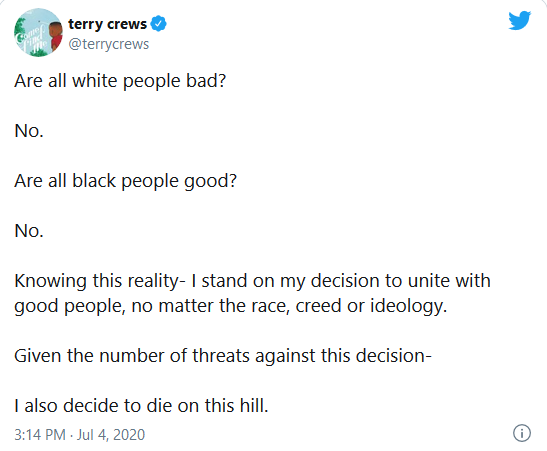Visit the @terrycrews handle link

point(108,44)
